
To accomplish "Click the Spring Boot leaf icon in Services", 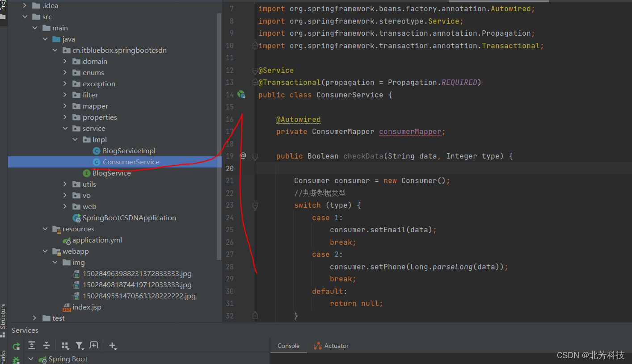I will point(43,359).
